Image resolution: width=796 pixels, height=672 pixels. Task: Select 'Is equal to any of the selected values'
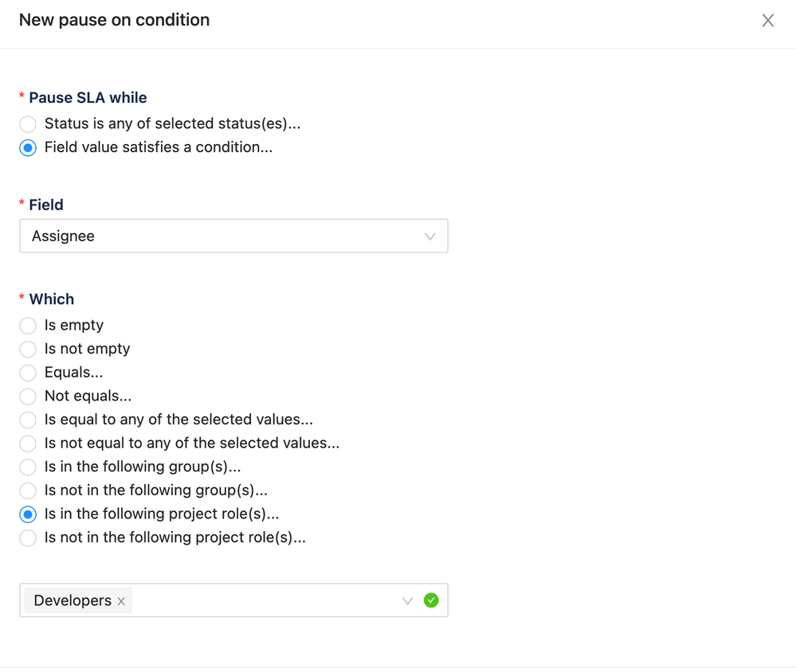point(28,420)
